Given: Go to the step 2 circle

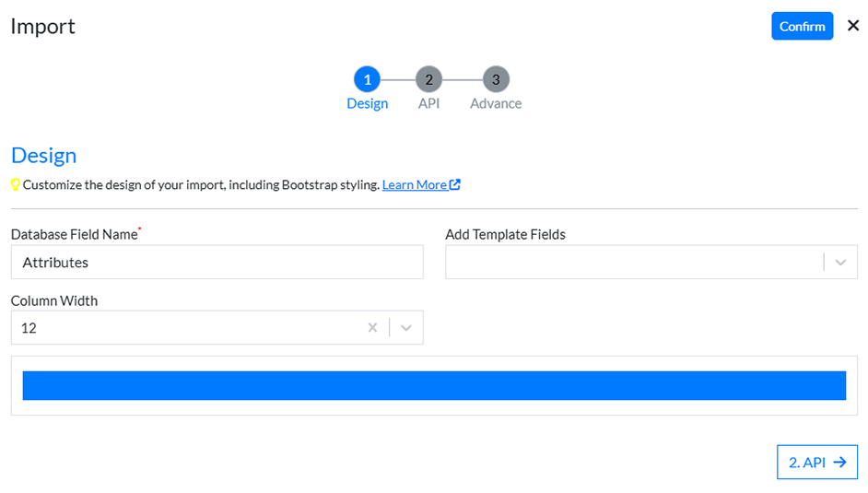Looking at the screenshot, I should click(428, 79).
